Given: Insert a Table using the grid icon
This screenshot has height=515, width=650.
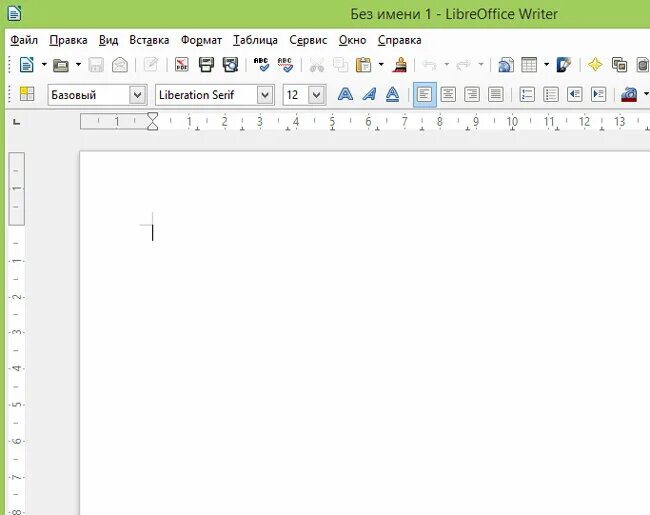Looking at the screenshot, I should [529, 65].
